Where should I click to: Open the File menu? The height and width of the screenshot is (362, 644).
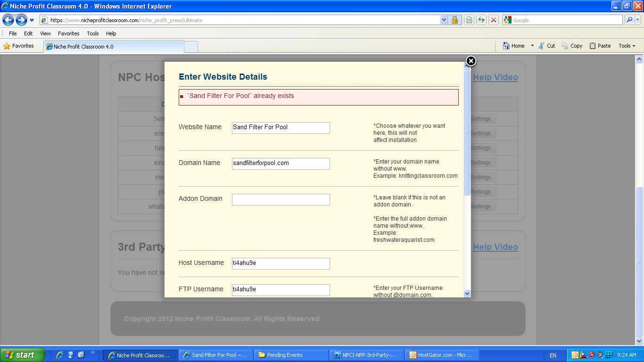13,33
